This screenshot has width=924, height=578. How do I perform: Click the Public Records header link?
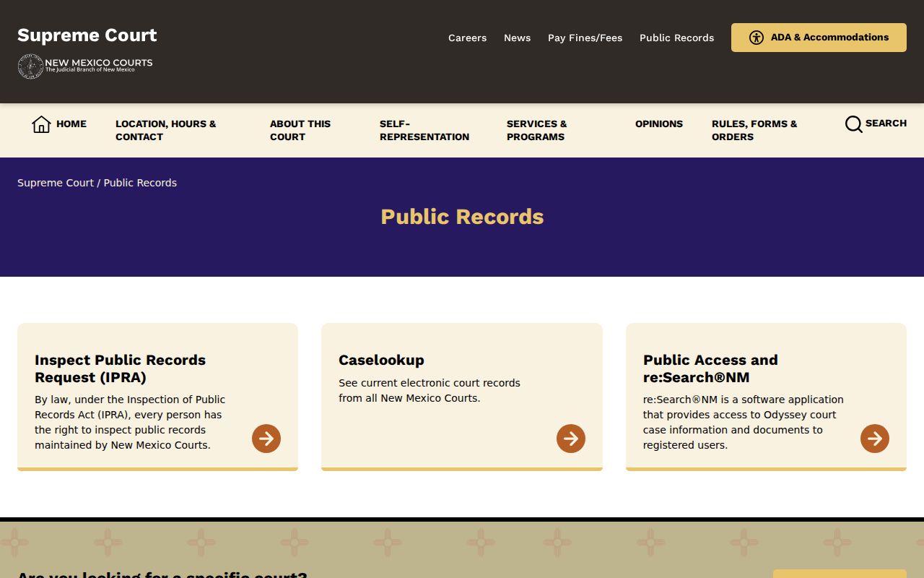(676, 38)
